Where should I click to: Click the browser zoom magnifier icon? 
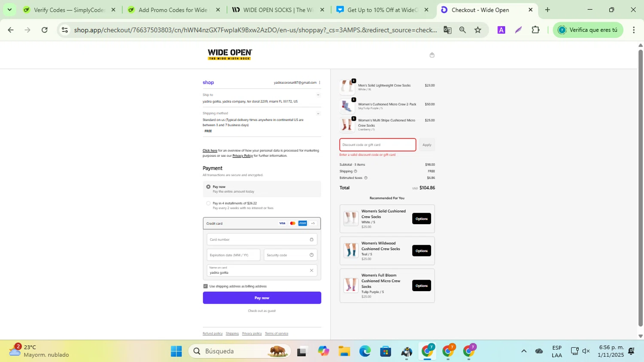click(x=462, y=30)
